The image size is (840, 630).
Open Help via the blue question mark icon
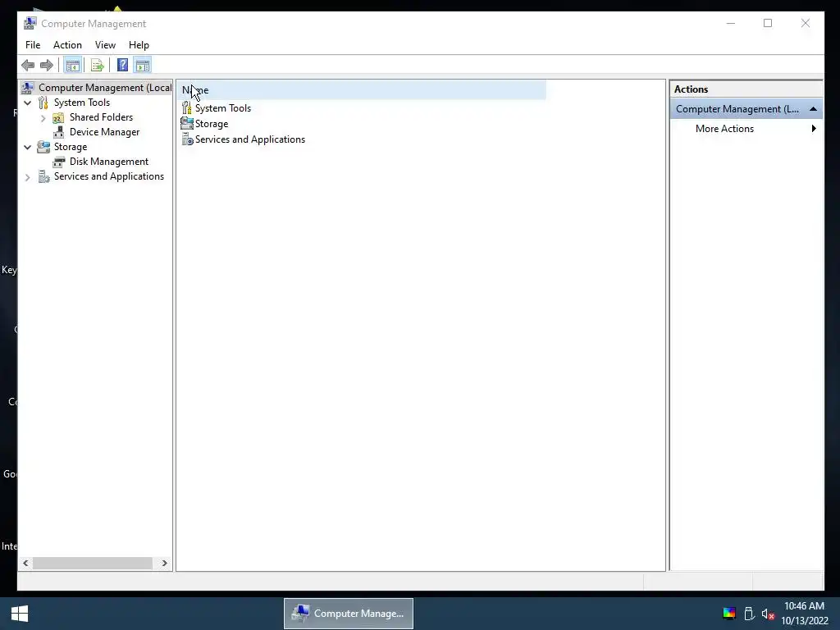pos(122,66)
